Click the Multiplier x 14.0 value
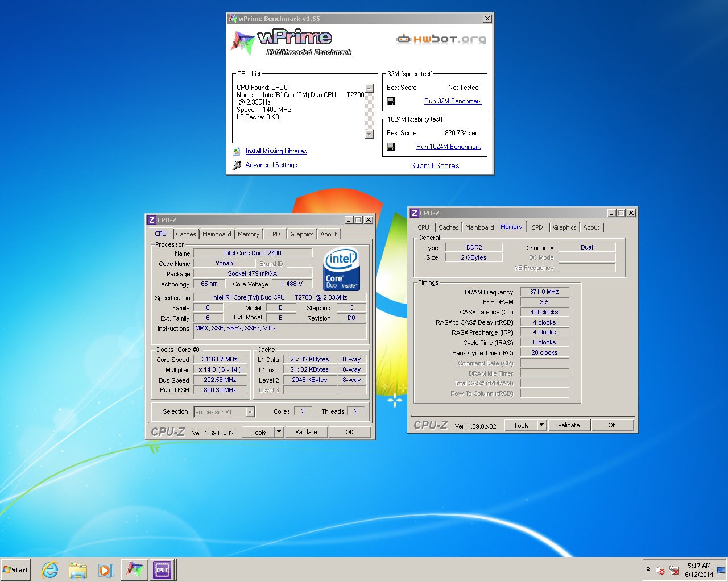The image size is (728, 582). pyautogui.click(x=220, y=370)
